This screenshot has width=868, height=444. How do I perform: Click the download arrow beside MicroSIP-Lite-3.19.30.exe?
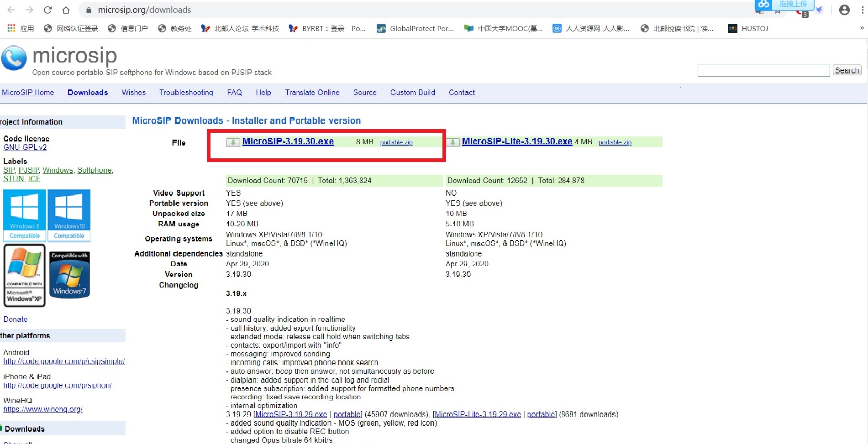pyautogui.click(x=452, y=142)
